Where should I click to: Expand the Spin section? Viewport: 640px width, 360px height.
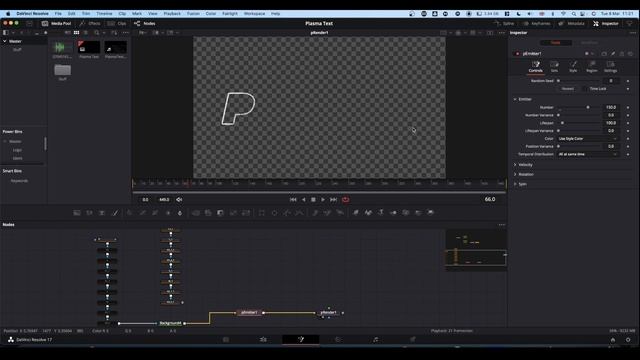pos(515,184)
